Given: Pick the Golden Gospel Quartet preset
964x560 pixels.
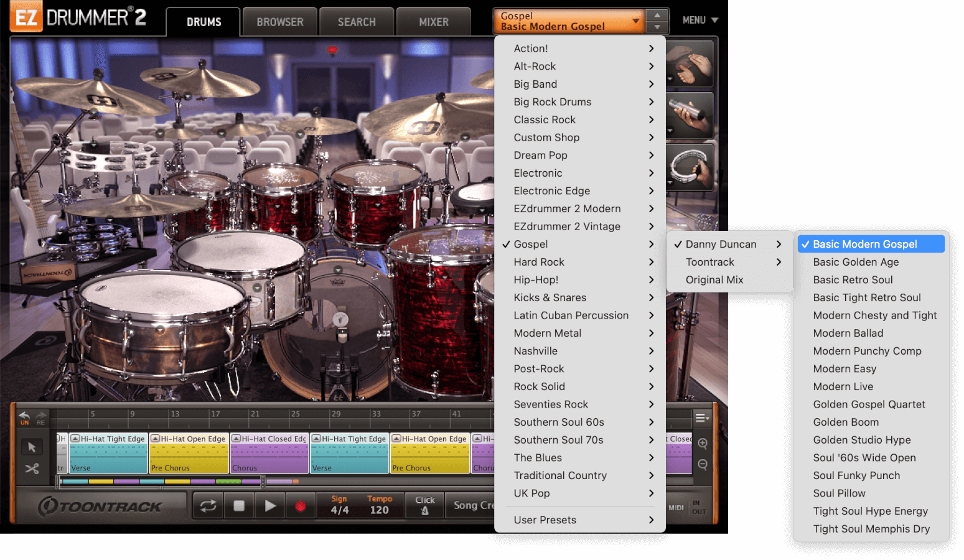Looking at the screenshot, I should [871, 404].
